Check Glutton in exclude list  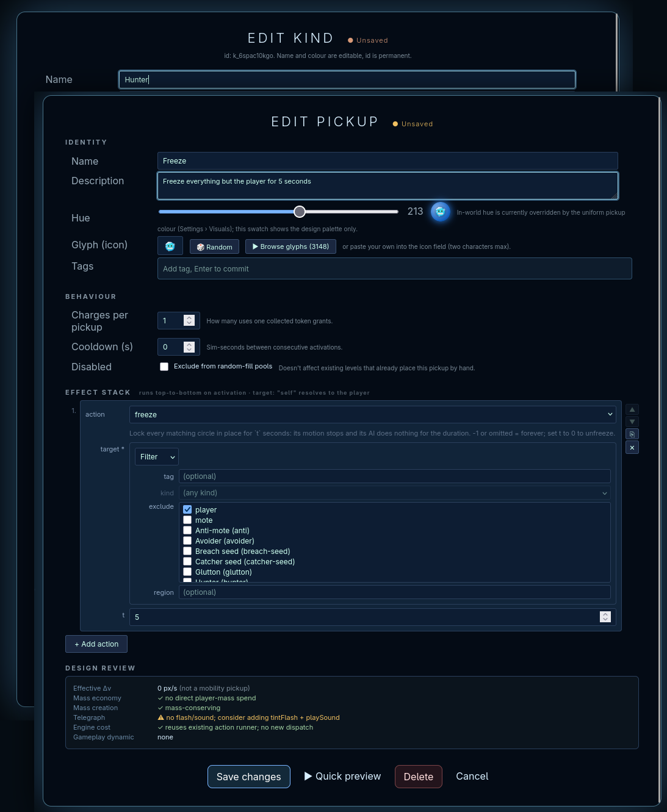pos(187,572)
